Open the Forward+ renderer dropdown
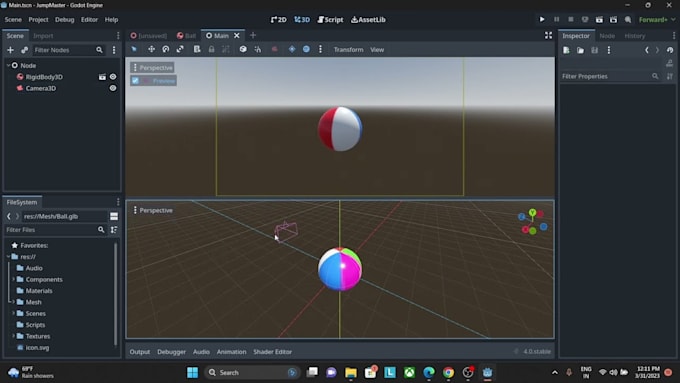 point(657,20)
